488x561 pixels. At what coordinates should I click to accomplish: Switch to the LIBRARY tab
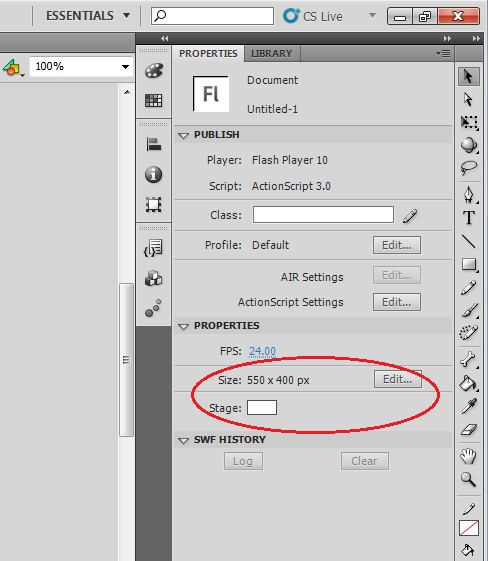(x=272, y=54)
